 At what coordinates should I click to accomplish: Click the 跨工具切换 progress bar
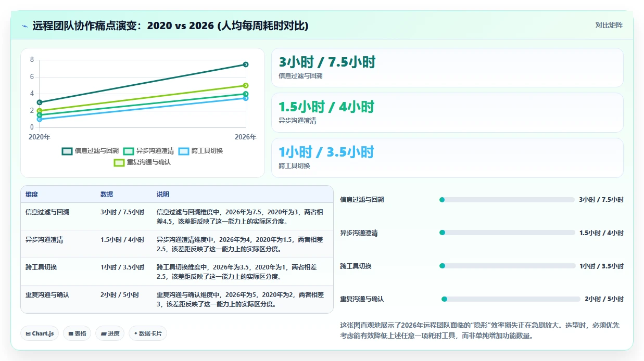(507, 266)
